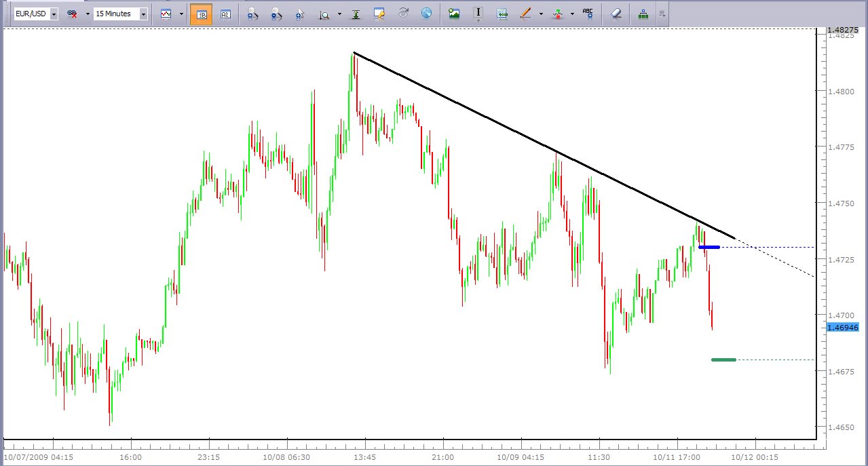Click the 10/09 04:15 time label
The width and height of the screenshot is (868, 466).
tap(522, 457)
